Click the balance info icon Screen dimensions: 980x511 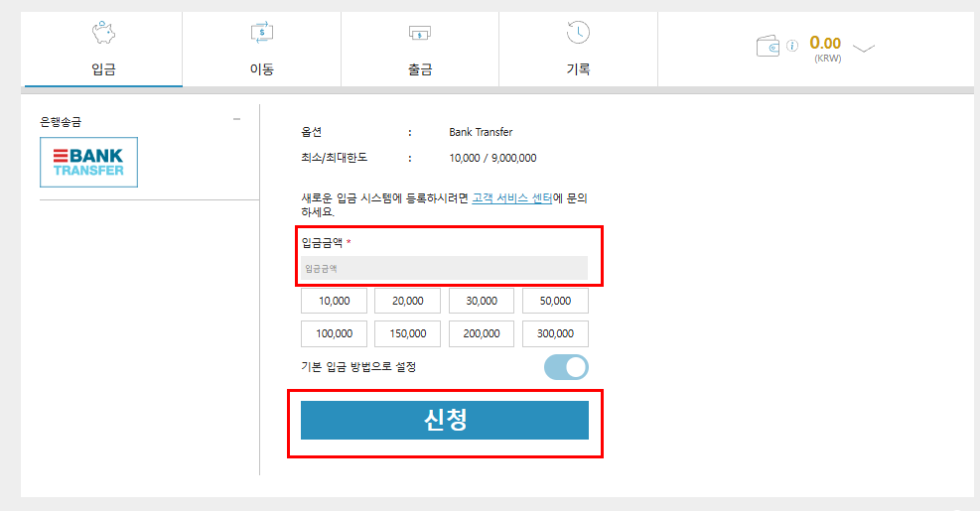click(x=792, y=46)
